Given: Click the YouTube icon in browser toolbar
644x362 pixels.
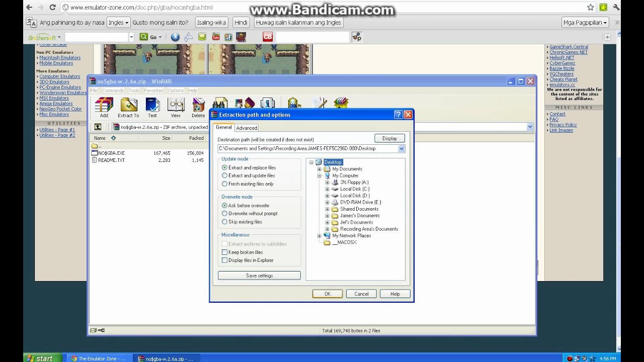Looking at the screenshot, I should coord(216,37).
